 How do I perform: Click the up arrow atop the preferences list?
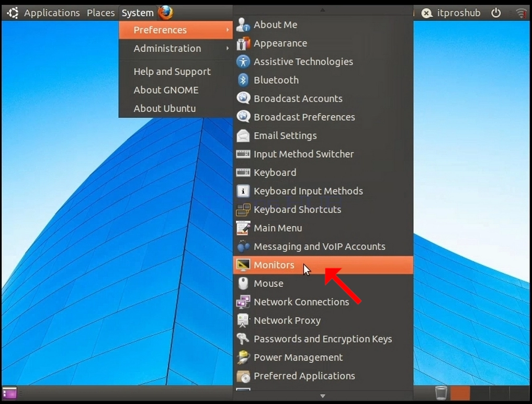(x=323, y=10)
